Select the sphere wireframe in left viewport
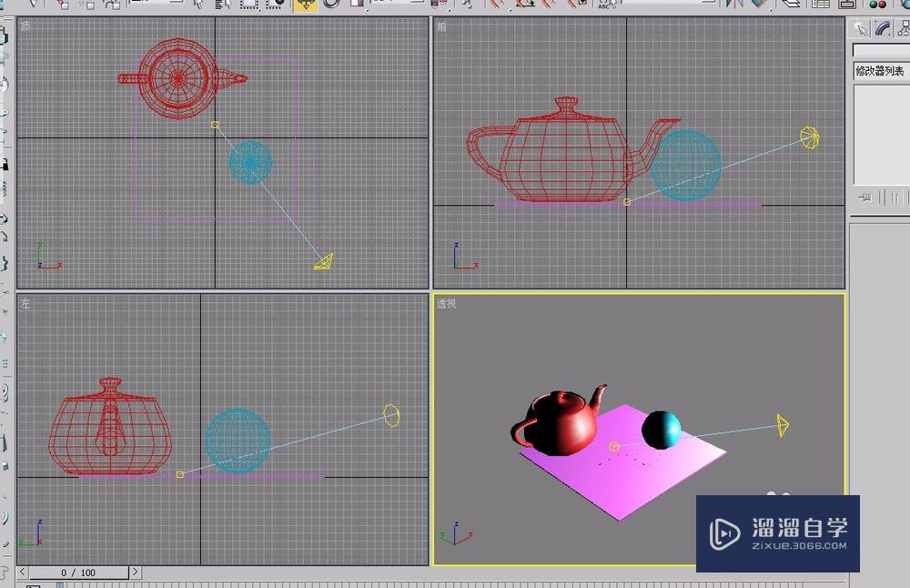 [238, 441]
